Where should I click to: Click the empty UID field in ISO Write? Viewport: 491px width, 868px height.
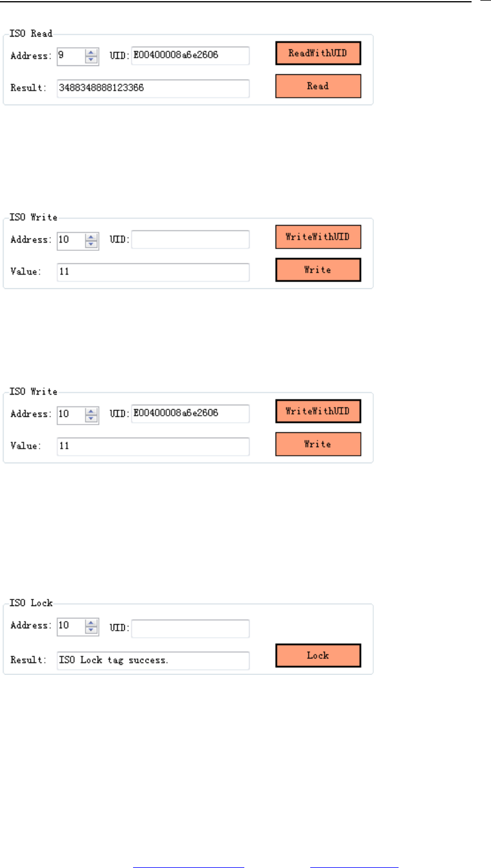190,240
